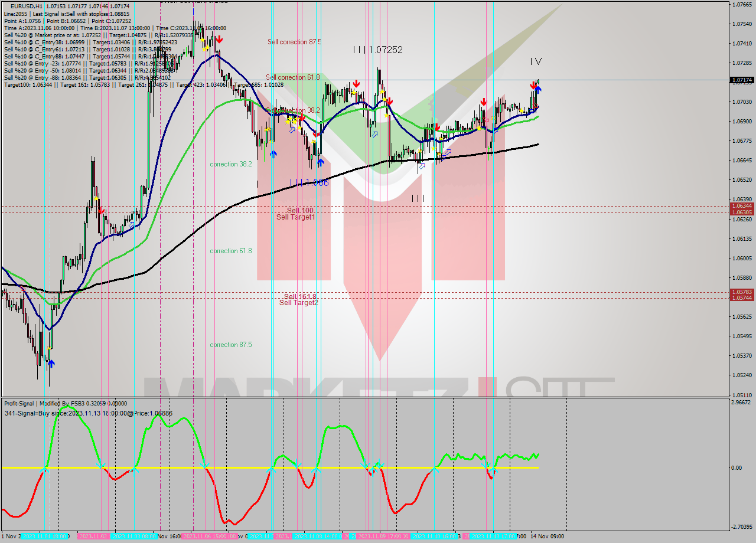This screenshot has width=756, height=543.
Task: Select the Sell Target1 dashed level label
Action: [295, 218]
